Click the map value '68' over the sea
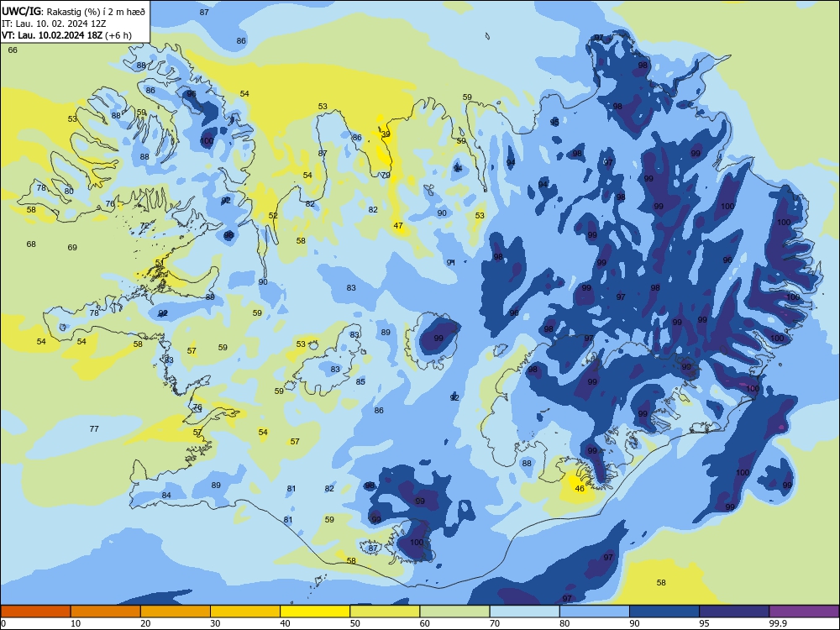This screenshot has width=840, height=630. [x=31, y=244]
